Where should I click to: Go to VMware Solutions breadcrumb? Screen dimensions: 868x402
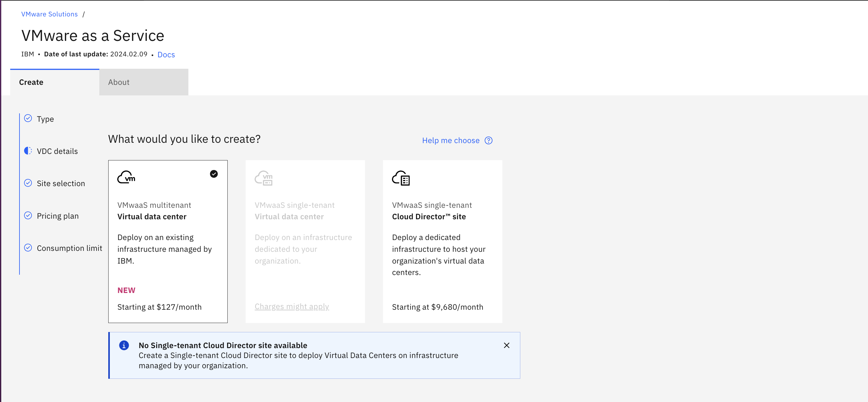click(49, 14)
